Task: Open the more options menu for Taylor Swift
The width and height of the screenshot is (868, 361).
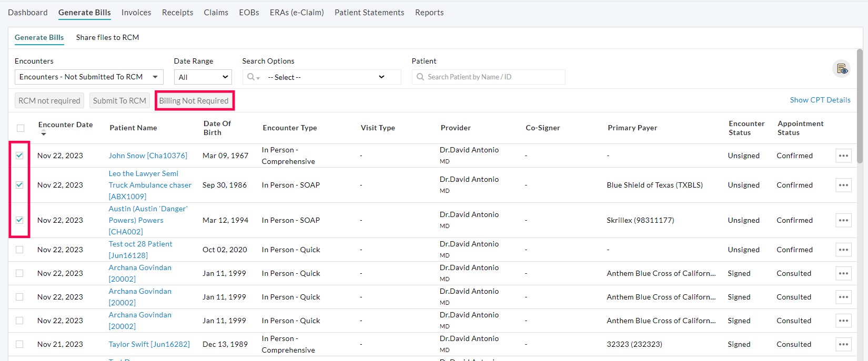Action: [x=843, y=344]
